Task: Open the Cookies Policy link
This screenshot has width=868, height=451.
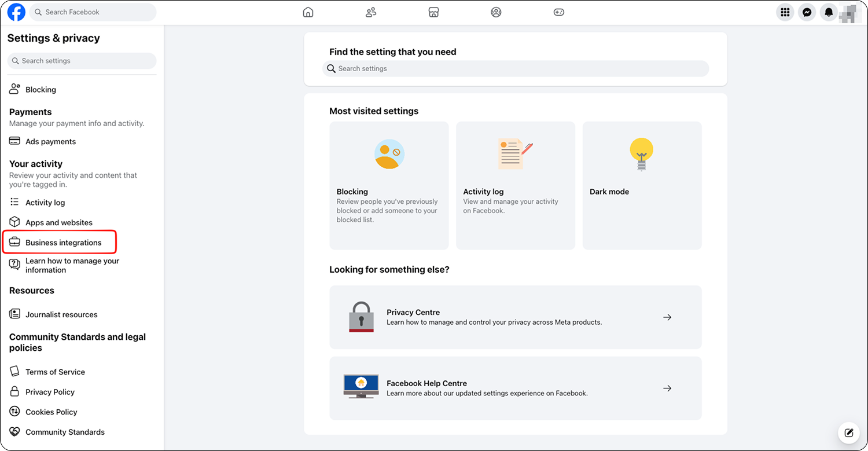Action: click(x=51, y=412)
